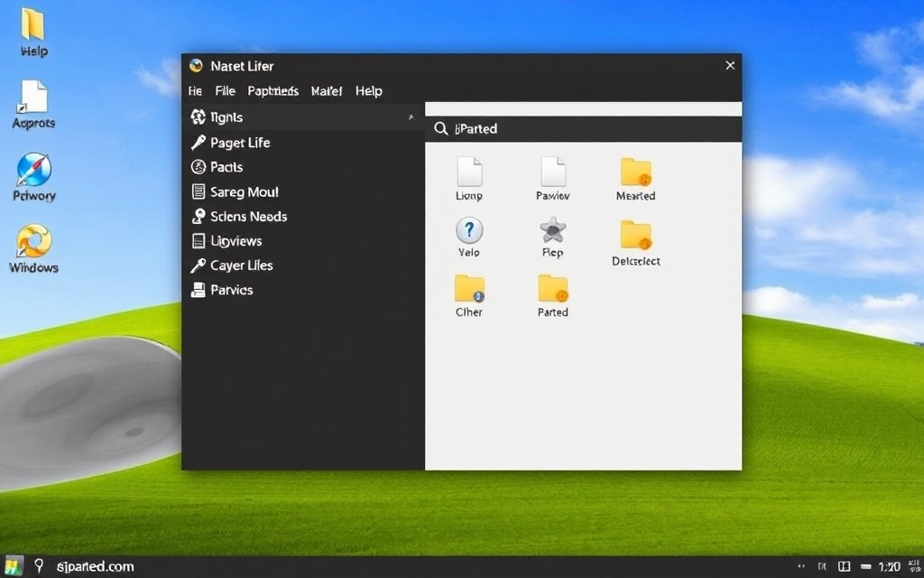Open the Windows desktop shortcut
Image resolution: width=924 pixels, height=578 pixels.
pos(33,248)
